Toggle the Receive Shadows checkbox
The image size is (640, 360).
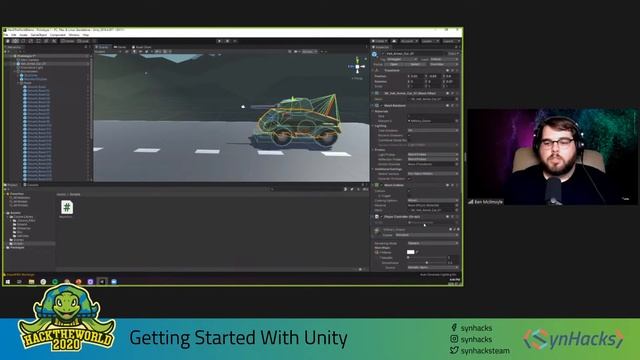tap(409, 136)
